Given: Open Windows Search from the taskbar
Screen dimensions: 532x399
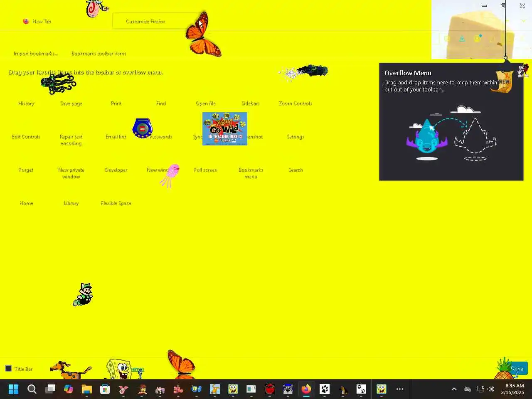Looking at the screenshot, I should click(x=32, y=389).
